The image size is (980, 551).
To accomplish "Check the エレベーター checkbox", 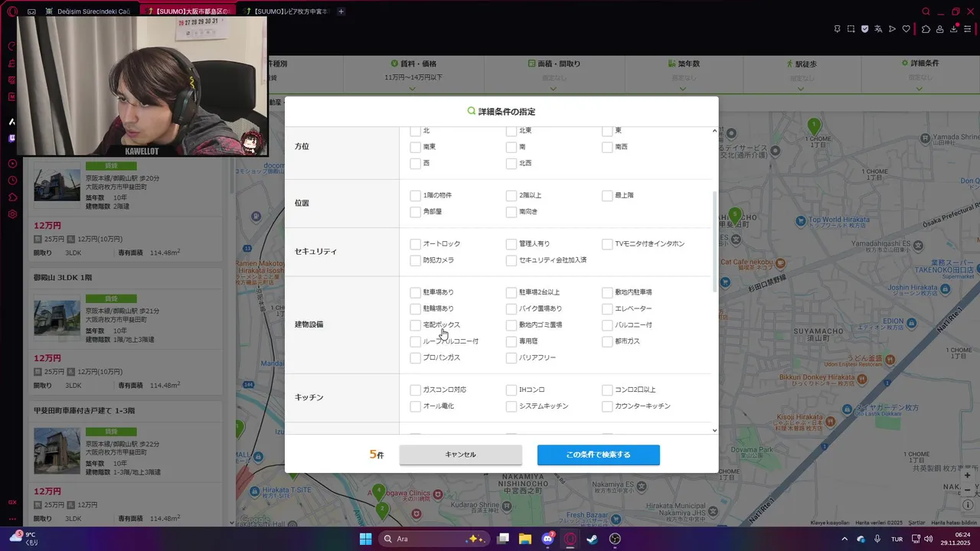I will (607, 309).
